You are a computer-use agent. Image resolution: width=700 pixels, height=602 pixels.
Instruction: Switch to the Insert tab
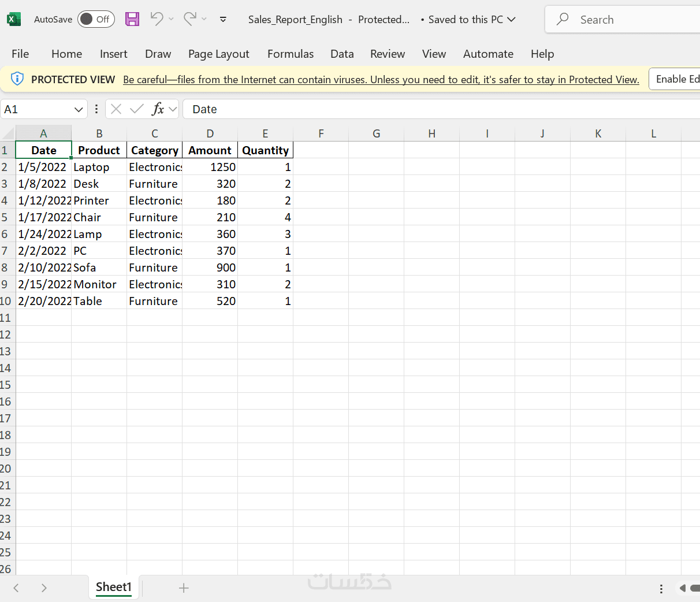[x=113, y=54]
